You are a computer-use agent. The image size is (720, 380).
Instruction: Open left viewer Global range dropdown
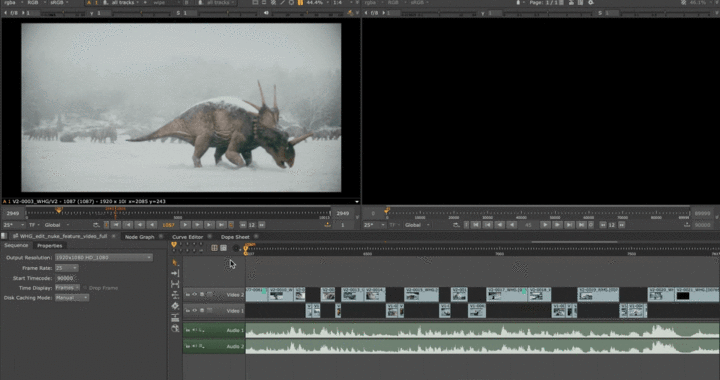pos(56,225)
